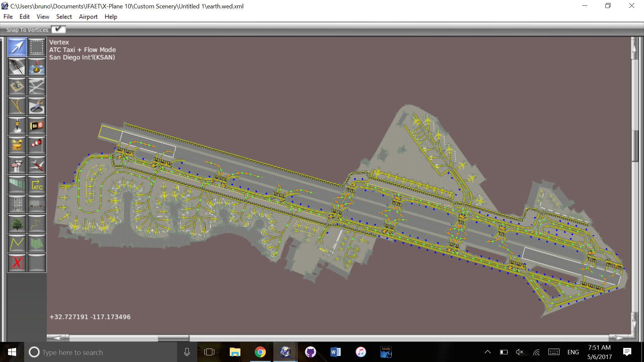This screenshot has width=644, height=362.
Task: Choose the Taxi Sign tool
Action: 37,126
